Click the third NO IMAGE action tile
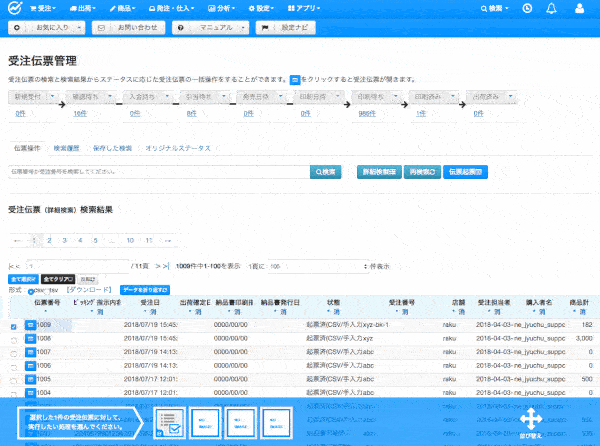 click(276, 423)
